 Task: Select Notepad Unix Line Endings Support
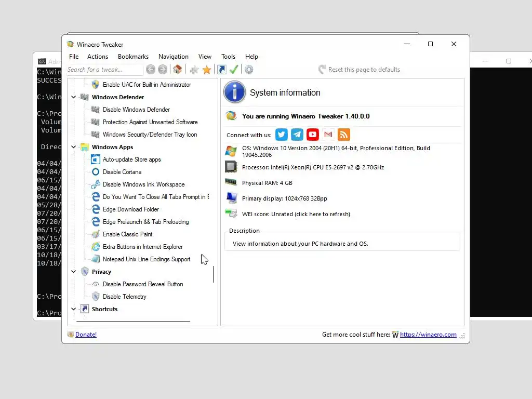(x=146, y=259)
